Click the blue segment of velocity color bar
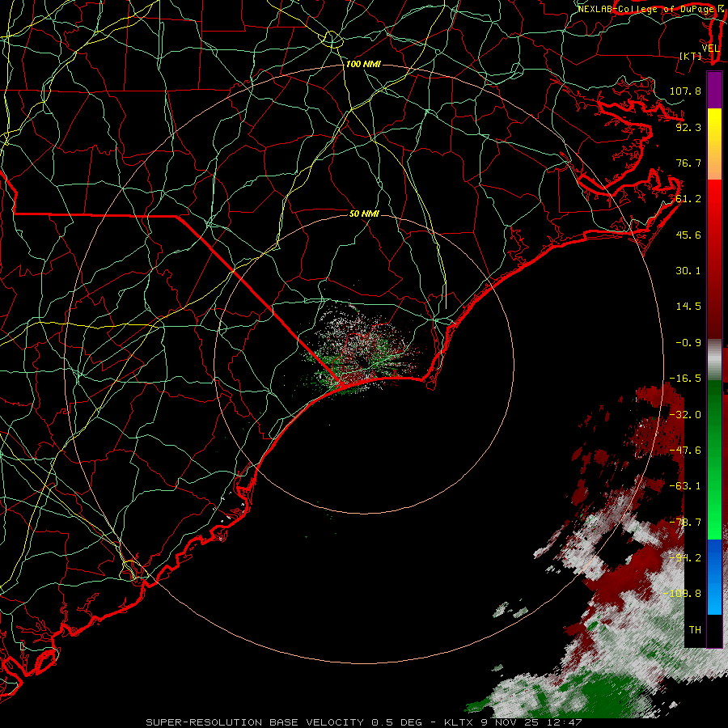Image resolution: width=728 pixels, height=728 pixels. (x=714, y=577)
